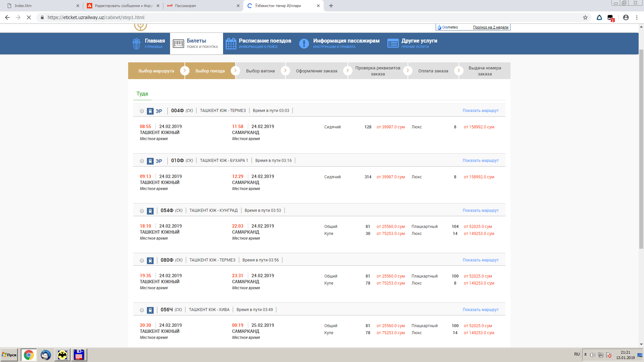644x362 pixels.
Task: Click Gismeteo weather widget logo
Action: tap(448, 27)
